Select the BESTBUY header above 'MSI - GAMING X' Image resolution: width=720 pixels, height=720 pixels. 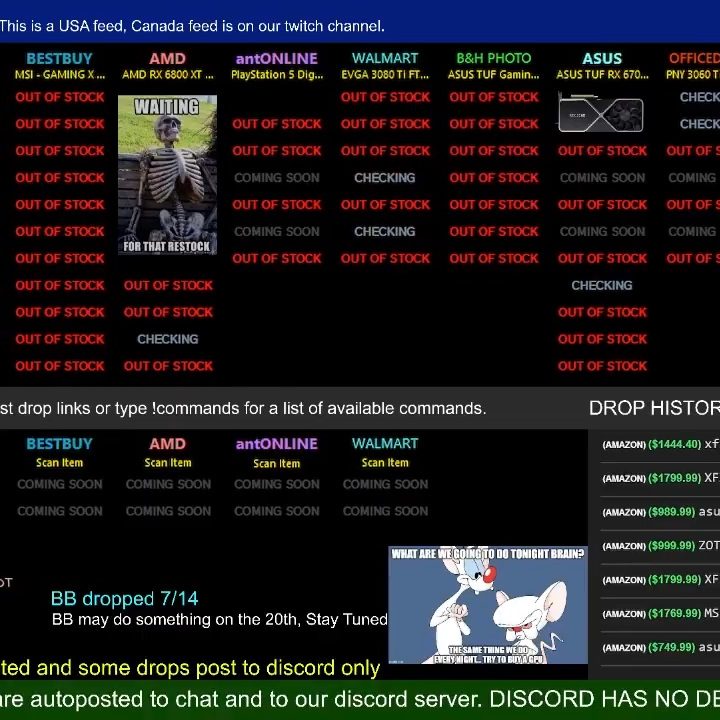[x=59, y=58]
